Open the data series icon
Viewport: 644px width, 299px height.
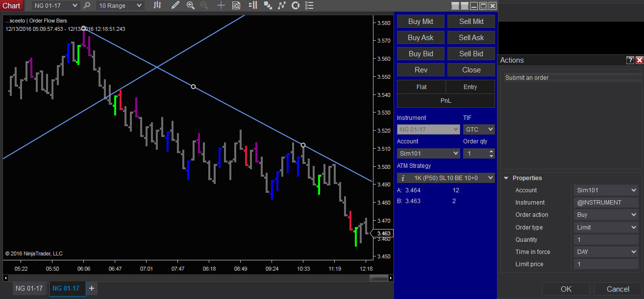click(268, 5)
